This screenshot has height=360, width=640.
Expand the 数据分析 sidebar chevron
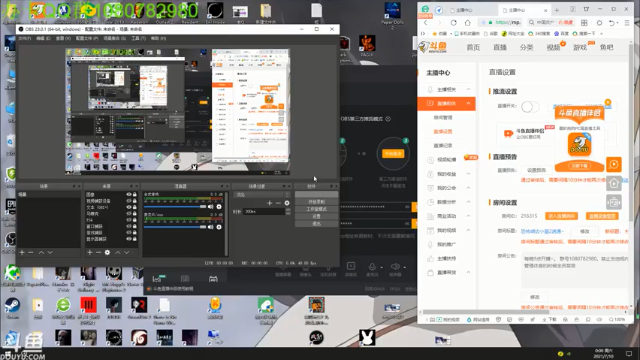pyautogui.click(x=468, y=202)
